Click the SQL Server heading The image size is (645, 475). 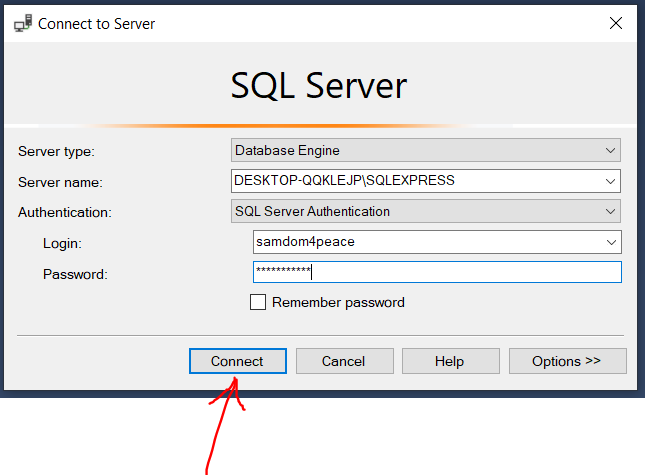318,86
